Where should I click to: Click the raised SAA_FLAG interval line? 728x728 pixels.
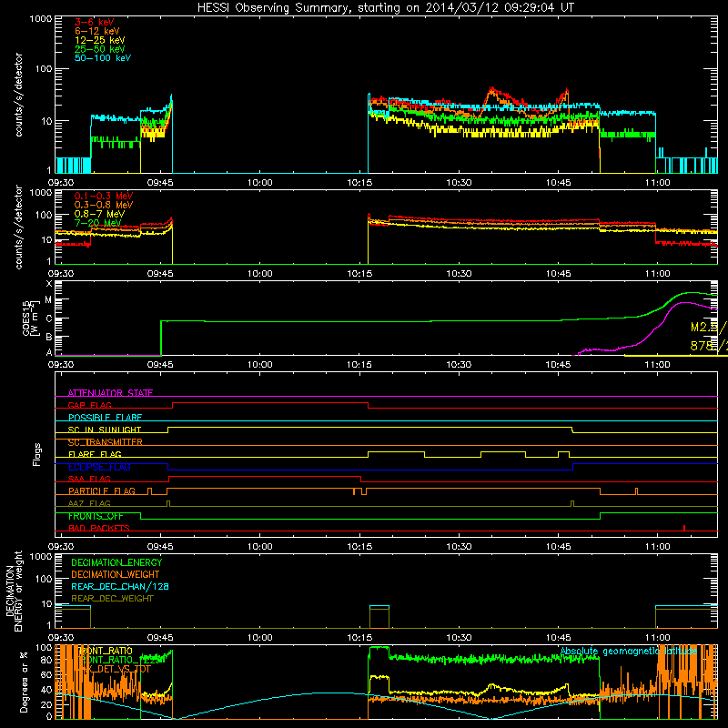click(x=265, y=476)
